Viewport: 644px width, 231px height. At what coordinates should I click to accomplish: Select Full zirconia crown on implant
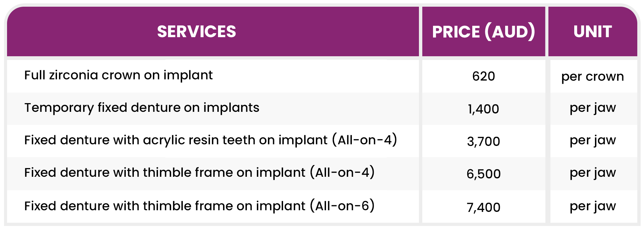point(118,75)
